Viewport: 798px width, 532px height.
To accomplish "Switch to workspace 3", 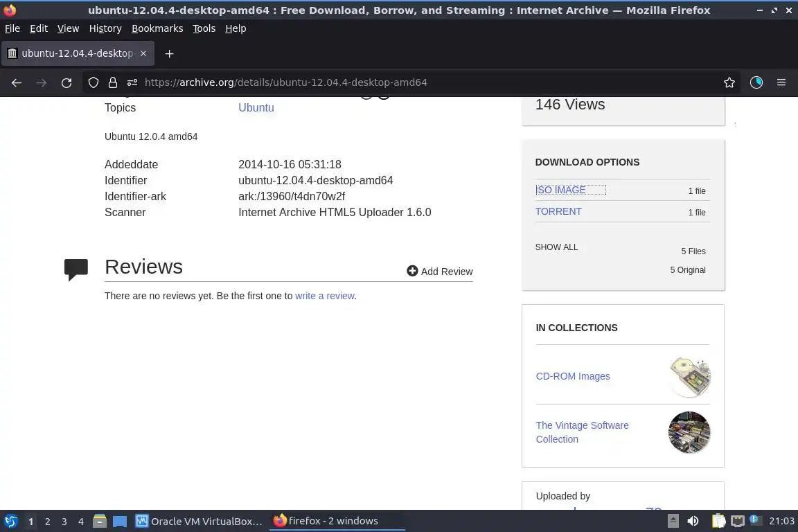I will [64, 522].
